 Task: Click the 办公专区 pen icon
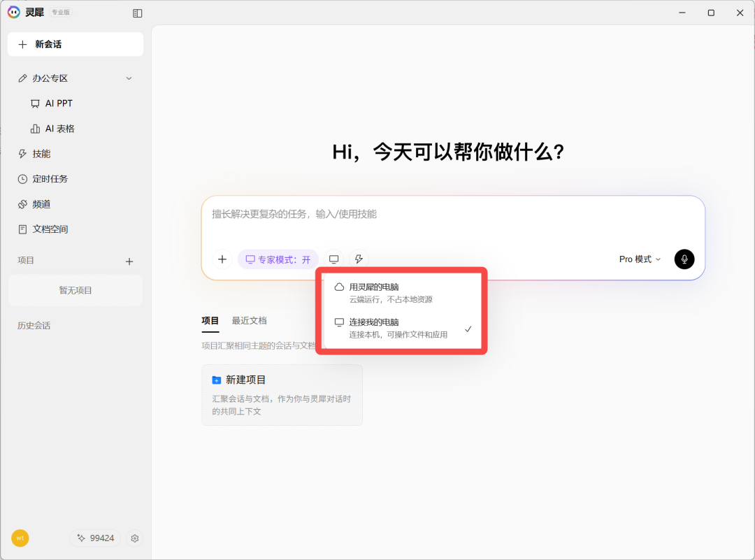(x=22, y=78)
